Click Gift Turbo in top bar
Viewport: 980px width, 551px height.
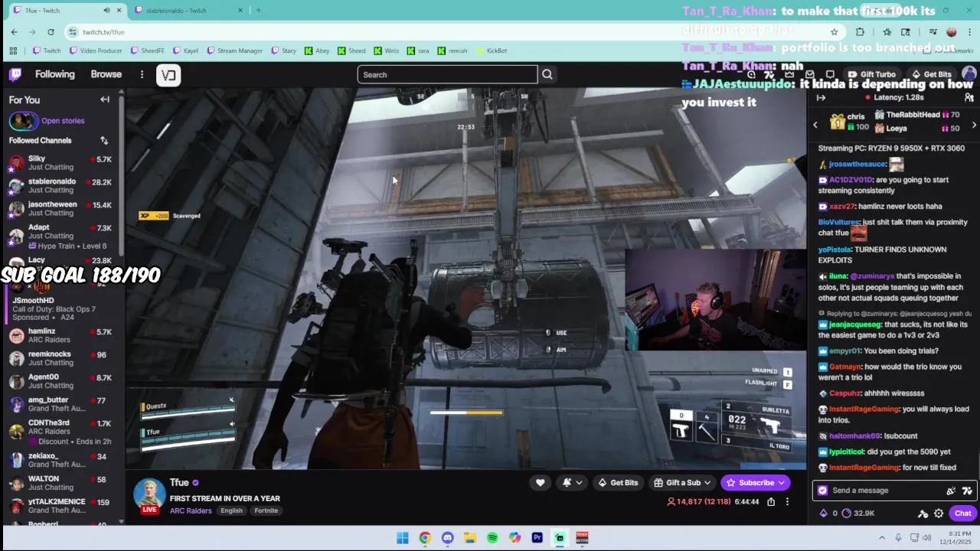click(872, 74)
